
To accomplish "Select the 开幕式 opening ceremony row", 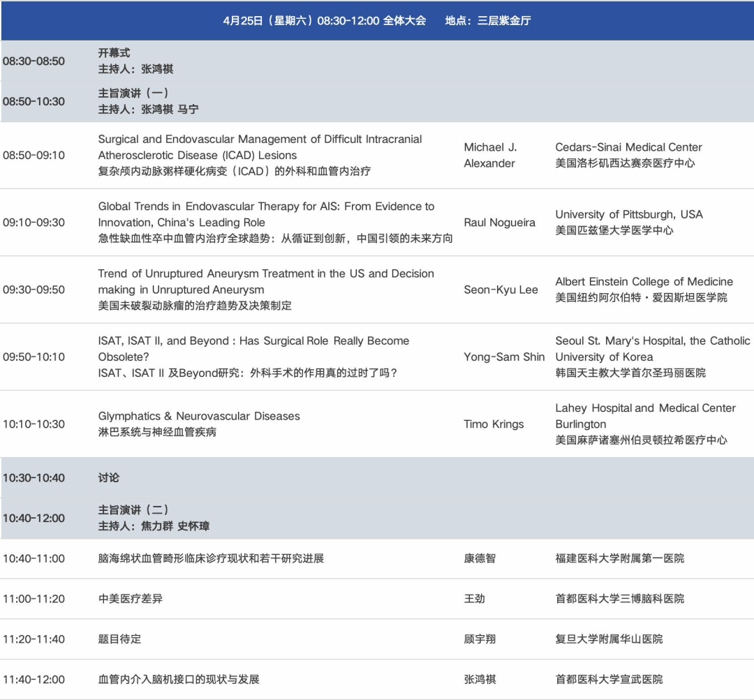I will [114, 53].
